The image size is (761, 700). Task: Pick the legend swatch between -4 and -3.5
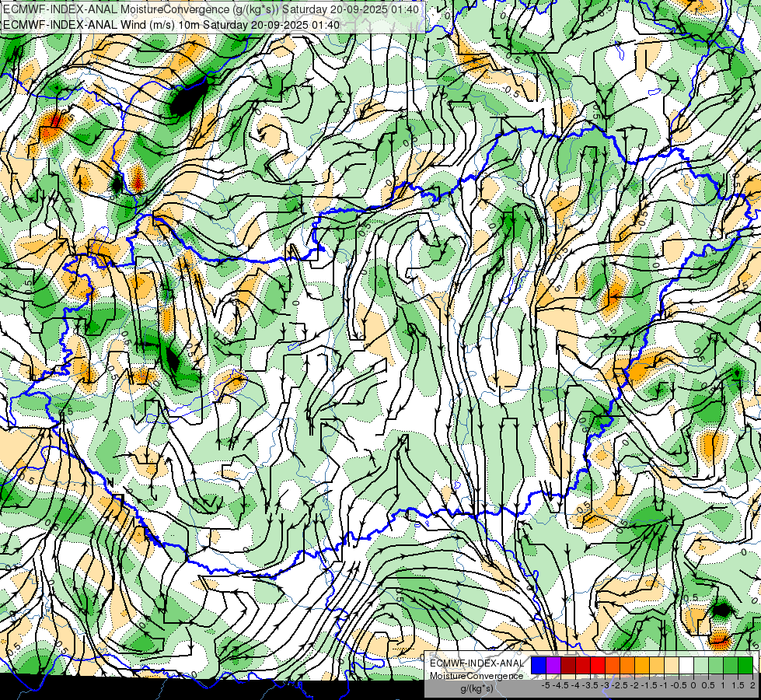point(583,665)
